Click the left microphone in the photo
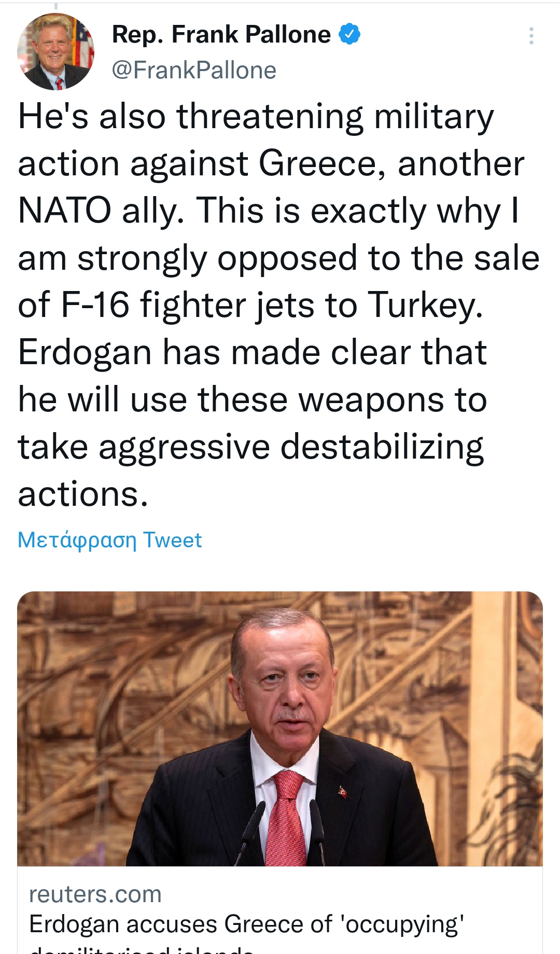The height and width of the screenshot is (954, 560). (x=252, y=830)
